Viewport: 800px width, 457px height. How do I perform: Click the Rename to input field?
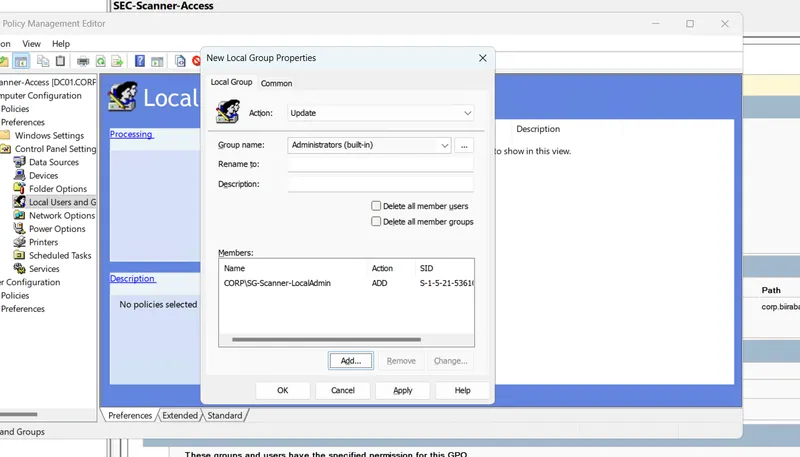pos(381,164)
